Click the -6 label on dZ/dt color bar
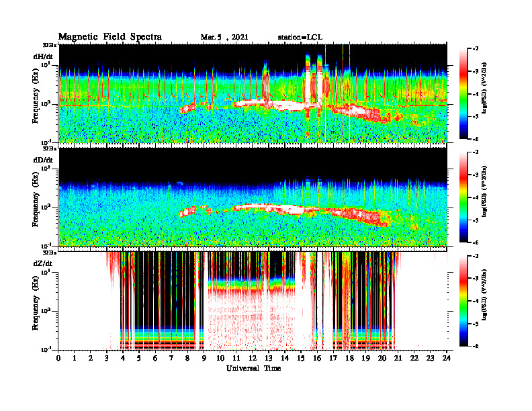Image resolution: width=532 pixels, height=411 pixels. [476, 346]
